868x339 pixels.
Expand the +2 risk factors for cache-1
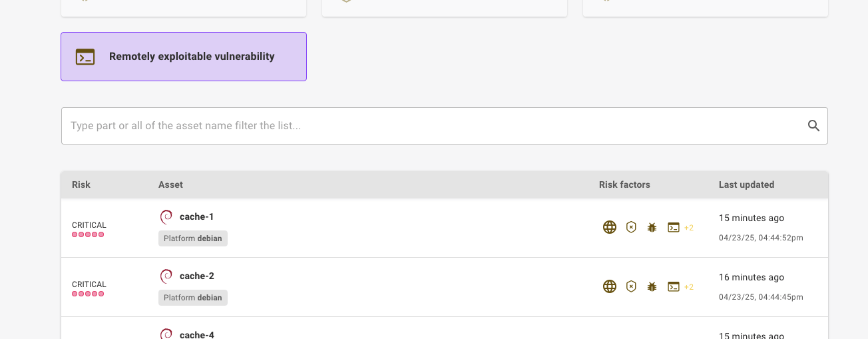[689, 228]
